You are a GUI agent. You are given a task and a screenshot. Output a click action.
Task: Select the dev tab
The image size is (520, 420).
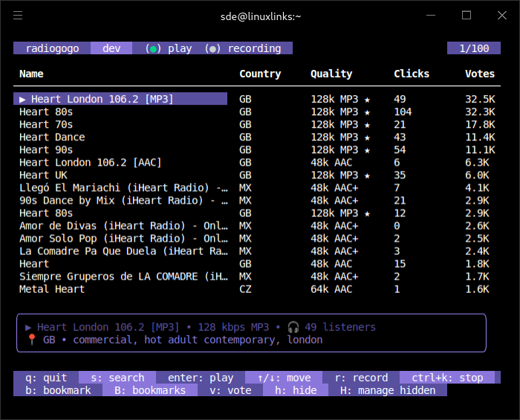(x=111, y=48)
